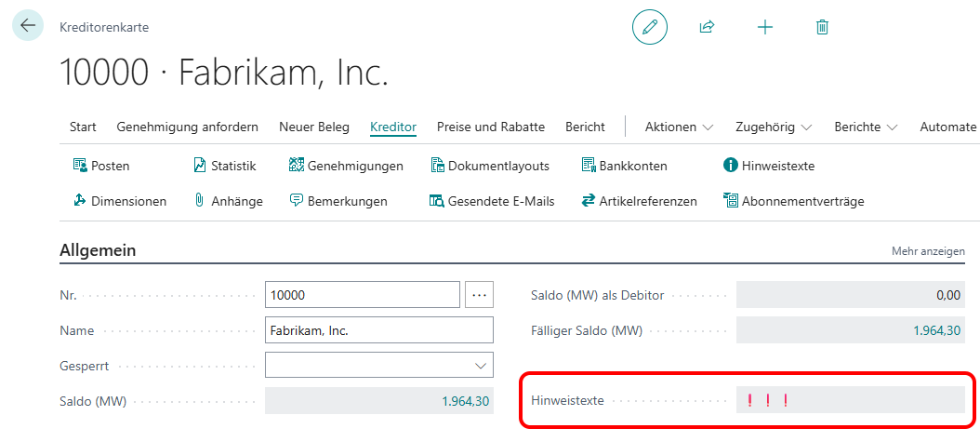Open Posten ledger entries
Screen dimensions: 980x442
tap(101, 166)
